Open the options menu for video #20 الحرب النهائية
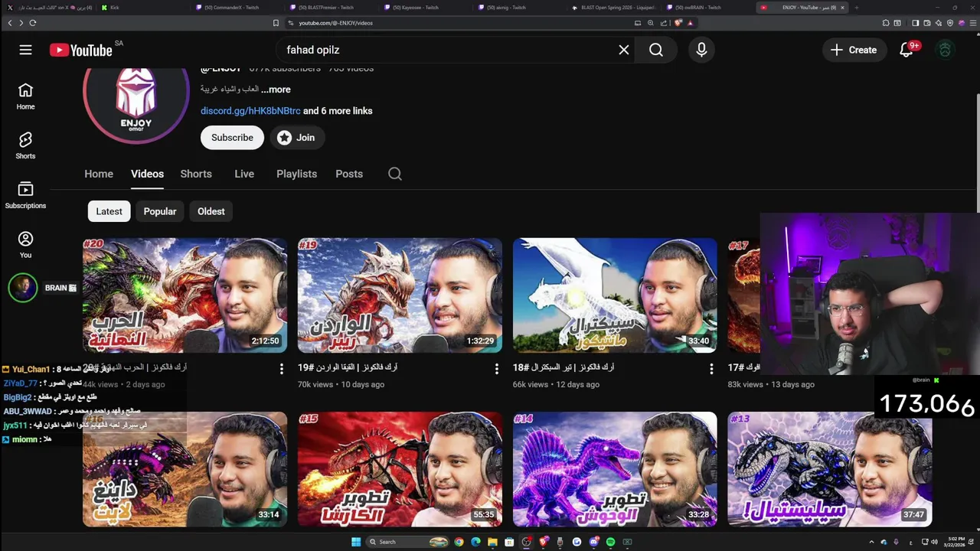Viewport: 980px width, 551px height. pos(281,369)
